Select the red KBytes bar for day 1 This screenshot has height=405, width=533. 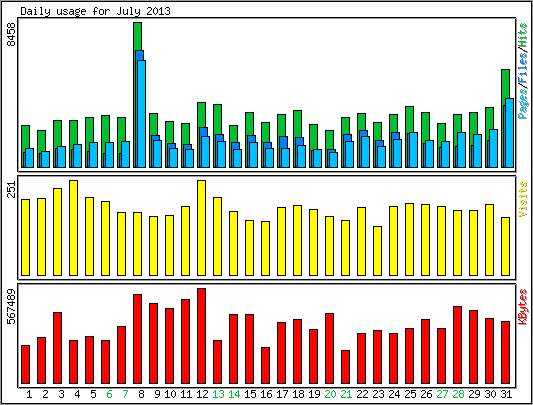click(x=25, y=365)
